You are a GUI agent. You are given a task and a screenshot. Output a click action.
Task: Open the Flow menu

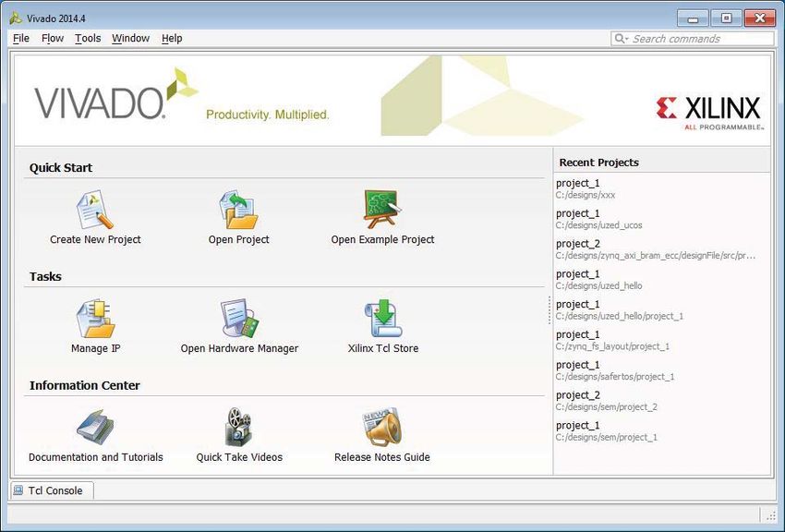(53, 38)
